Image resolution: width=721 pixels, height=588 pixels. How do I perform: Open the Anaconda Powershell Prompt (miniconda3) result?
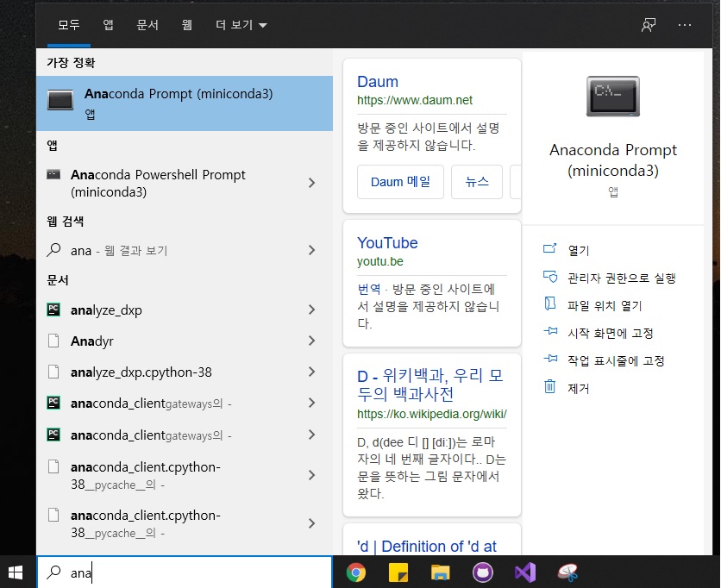point(185,183)
